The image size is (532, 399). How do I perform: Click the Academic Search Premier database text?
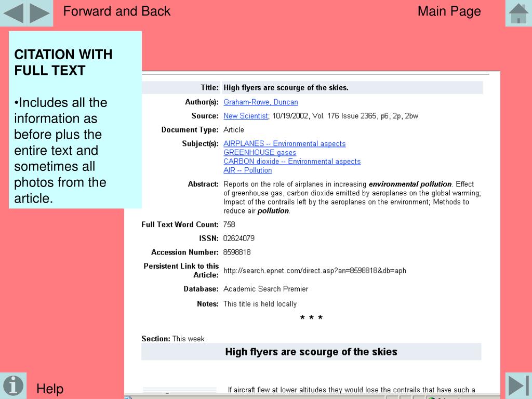(265, 289)
